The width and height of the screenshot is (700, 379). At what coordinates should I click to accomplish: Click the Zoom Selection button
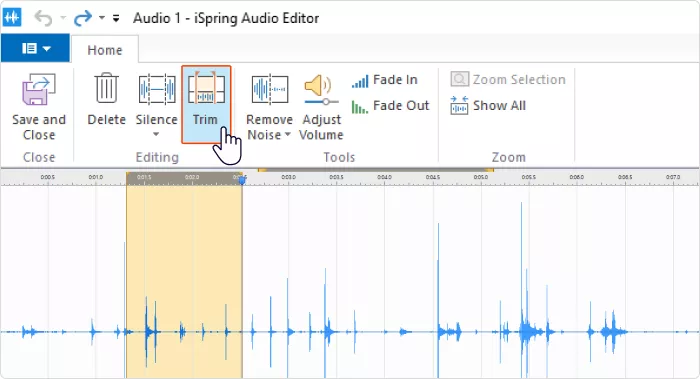(508, 80)
